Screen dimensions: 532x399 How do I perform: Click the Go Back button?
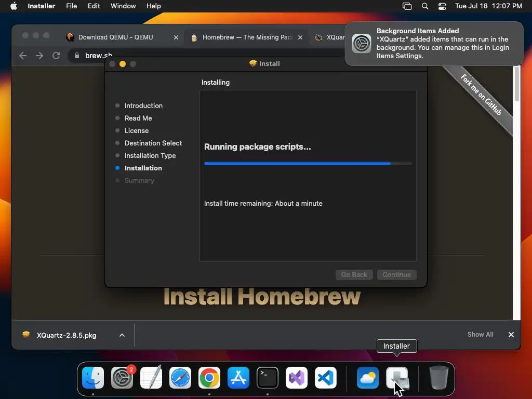click(354, 274)
